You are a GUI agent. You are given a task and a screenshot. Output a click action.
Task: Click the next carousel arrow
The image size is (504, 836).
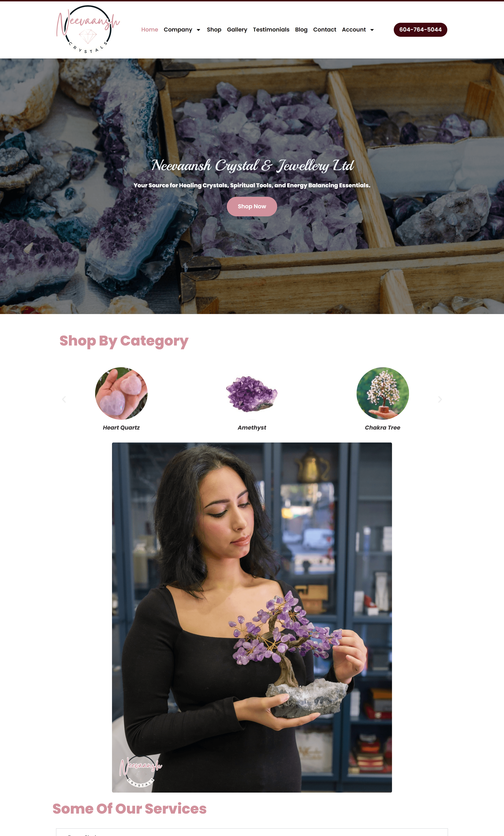pos(440,399)
